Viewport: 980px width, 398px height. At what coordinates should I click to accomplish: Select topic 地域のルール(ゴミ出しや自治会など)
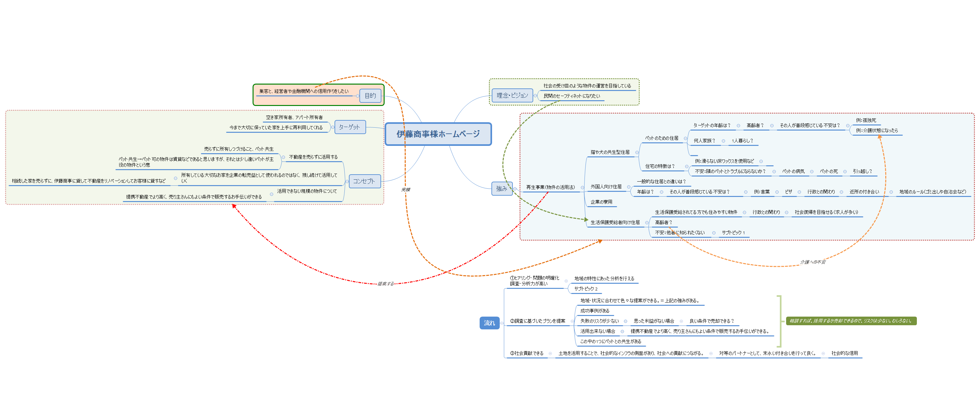pos(932,192)
